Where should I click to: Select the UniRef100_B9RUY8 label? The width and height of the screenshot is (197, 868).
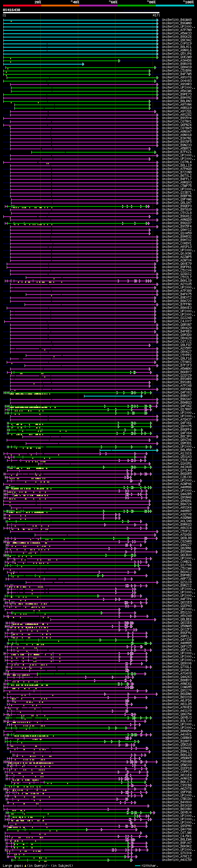pyautogui.click(x=177, y=64)
